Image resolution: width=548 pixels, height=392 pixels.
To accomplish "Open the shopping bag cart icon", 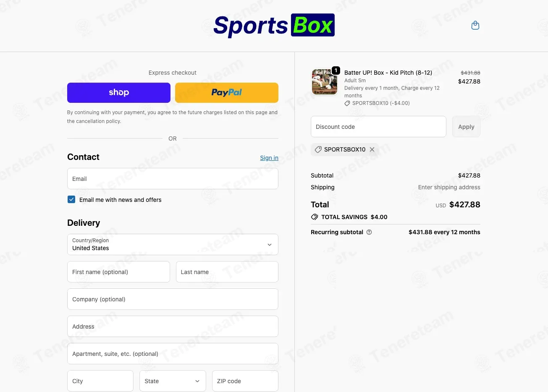I will pos(475,26).
